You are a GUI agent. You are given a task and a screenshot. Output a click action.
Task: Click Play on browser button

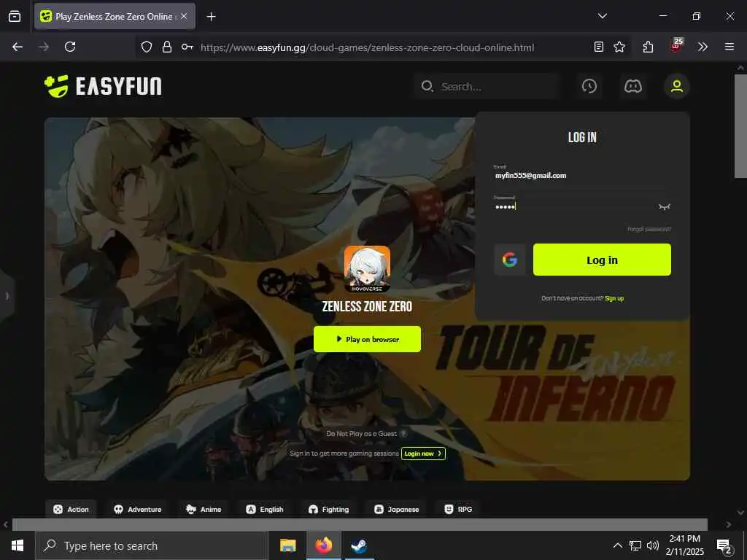pyautogui.click(x=367, y=339)
